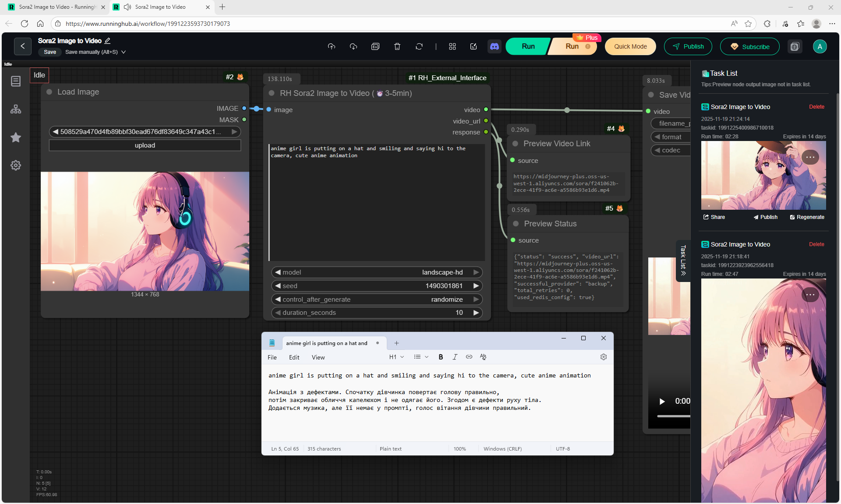Open favorites star in left sidebar
The image size is (841, 504).
tap(16, 137)
